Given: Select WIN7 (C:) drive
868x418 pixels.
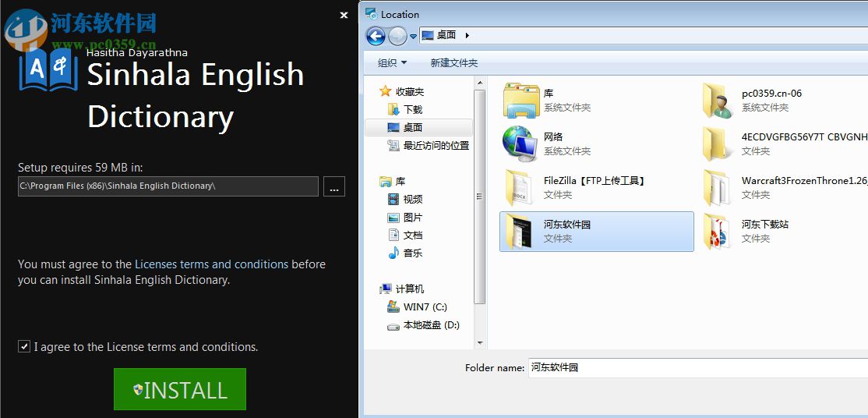Looking at the screenshot, I should coord(418,306).
